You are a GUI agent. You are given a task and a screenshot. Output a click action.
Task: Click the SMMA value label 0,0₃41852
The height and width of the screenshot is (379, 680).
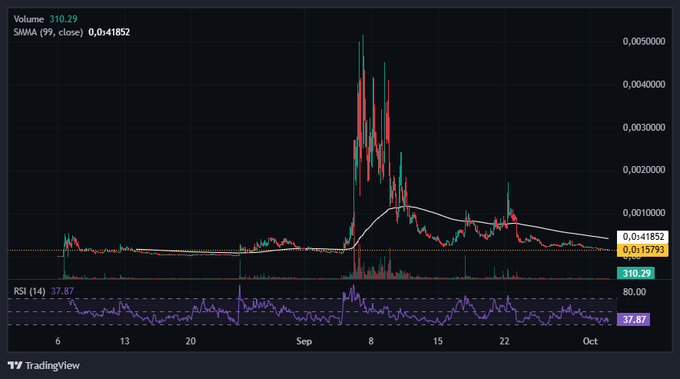pos(643,237)
